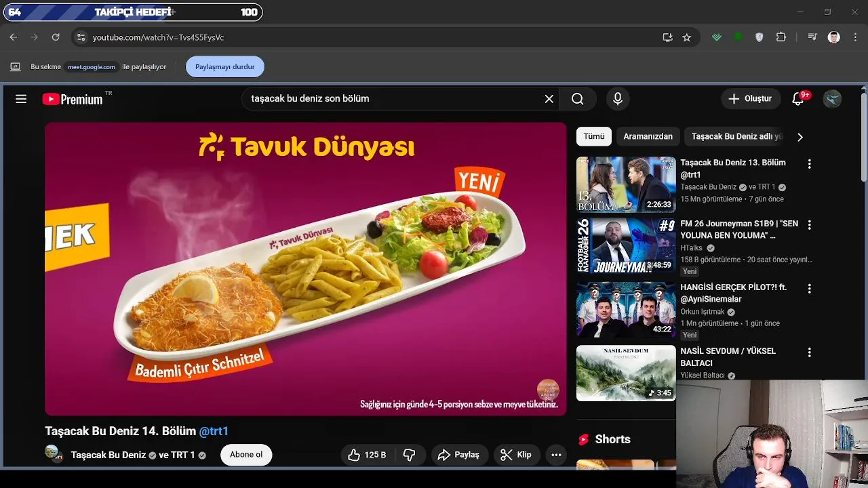The width and height of the screenshot is (868, 488).
Task: Like the video with thumbs up 125 B
Action: tap(367, 455)
